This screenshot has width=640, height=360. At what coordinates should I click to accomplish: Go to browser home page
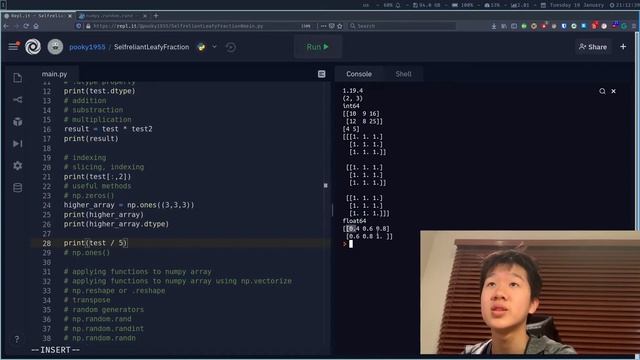(x=36, y=26)
